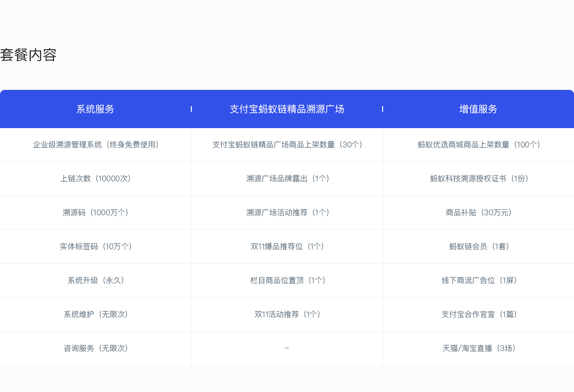Click 企业级溯源管理系统（终身免费使用） cell
This screenshot has height=392, width=574.
pos(96,145)
